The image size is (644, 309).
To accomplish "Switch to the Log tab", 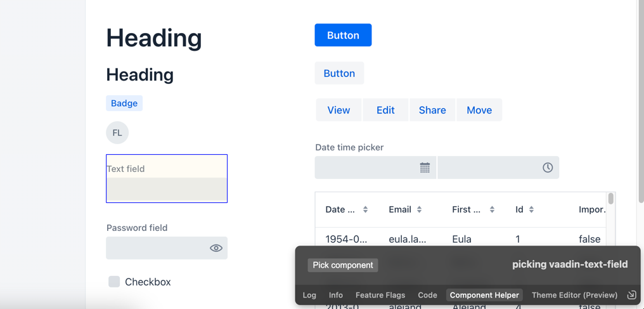I will [x=309, y=295].
